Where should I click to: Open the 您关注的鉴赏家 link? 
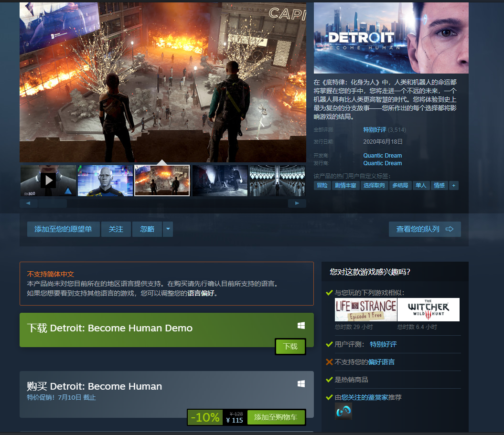click(x=365, y=397)
